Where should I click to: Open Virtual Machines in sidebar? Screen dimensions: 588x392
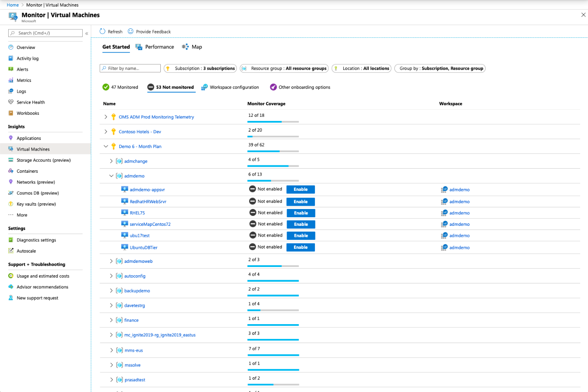(x=45, y=149)
